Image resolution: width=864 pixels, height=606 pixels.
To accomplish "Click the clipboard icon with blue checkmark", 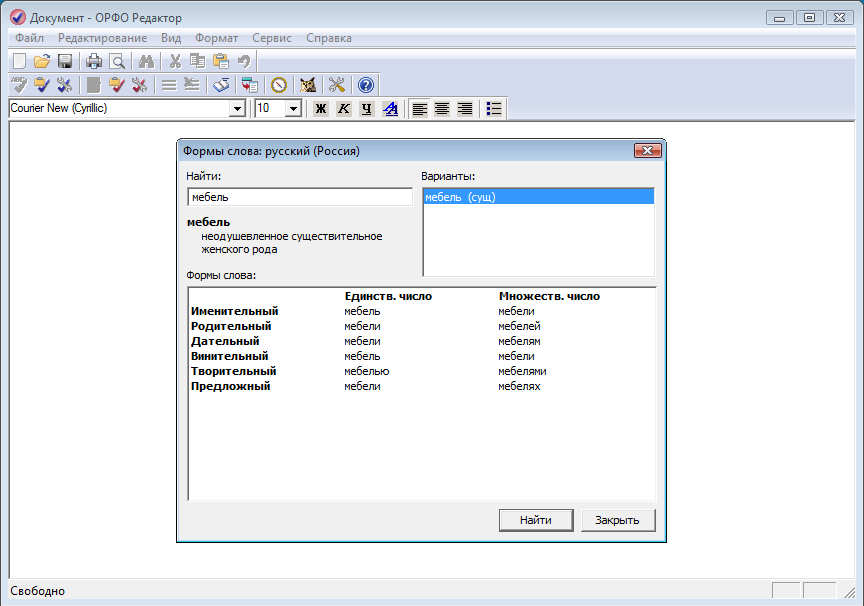I will tap(42, 85).
